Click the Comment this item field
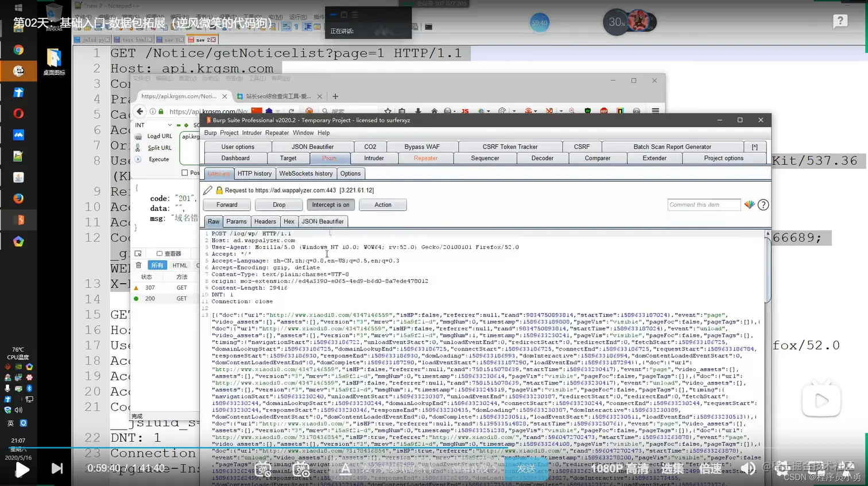 coord(704,205)
